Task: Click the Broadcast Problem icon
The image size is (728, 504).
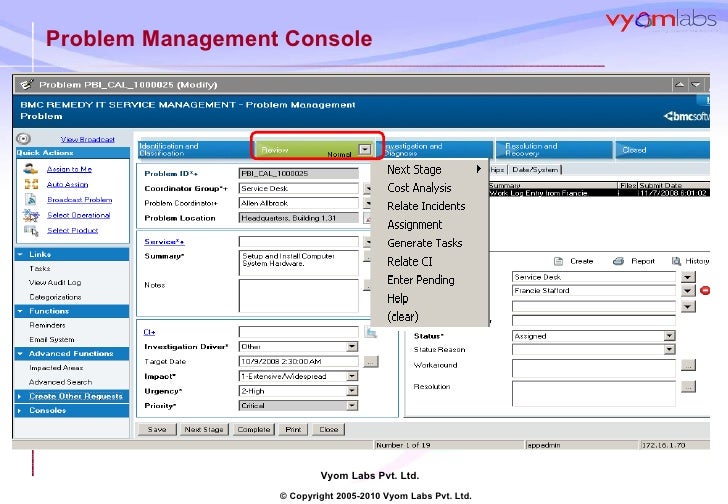Action: coord(31,200)
